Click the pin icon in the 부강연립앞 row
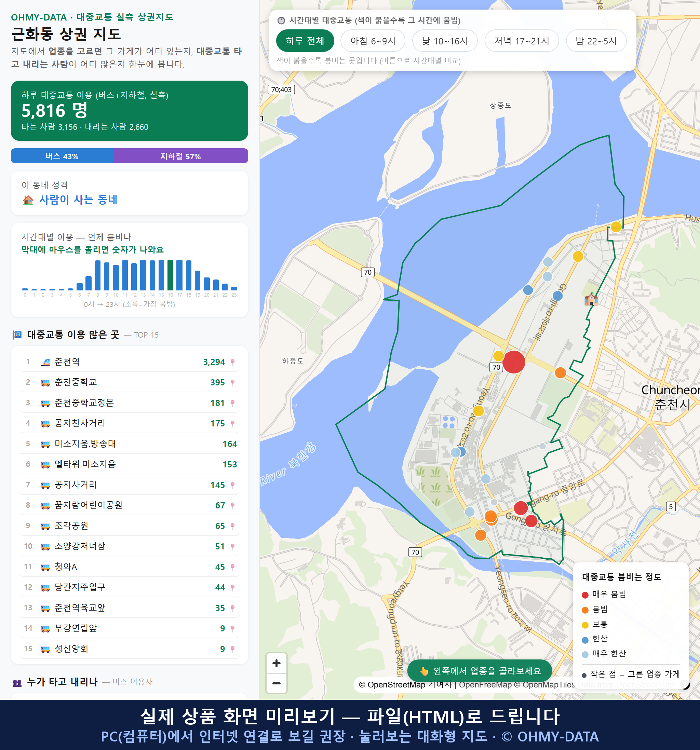 click(232, 628)
